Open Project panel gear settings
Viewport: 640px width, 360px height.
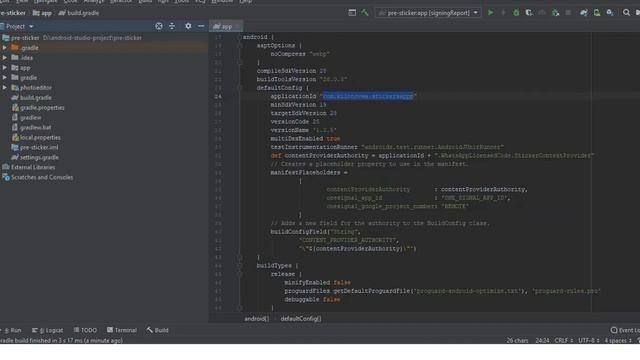tap(188, 26)
